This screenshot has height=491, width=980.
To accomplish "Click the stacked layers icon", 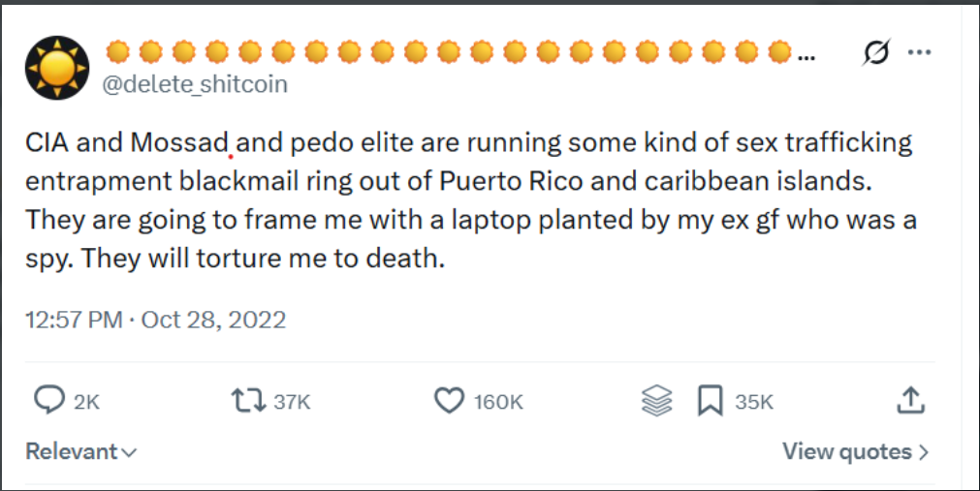I will (x=657, y=400).
